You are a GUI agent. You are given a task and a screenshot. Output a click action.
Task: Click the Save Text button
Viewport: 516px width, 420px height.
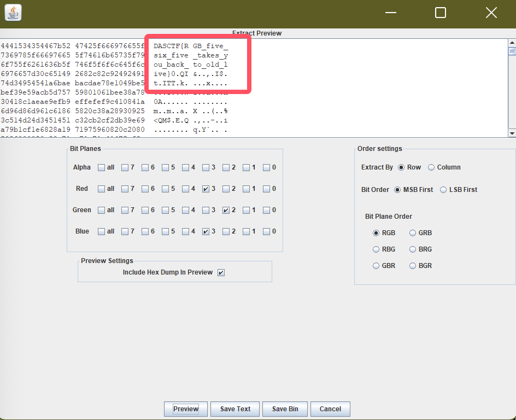[x=235, y=409]
